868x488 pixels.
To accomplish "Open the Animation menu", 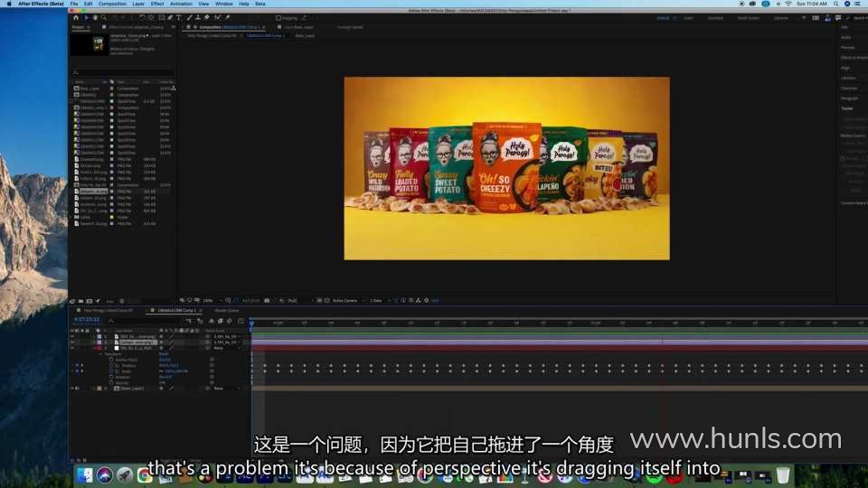I will click(181, 4).
